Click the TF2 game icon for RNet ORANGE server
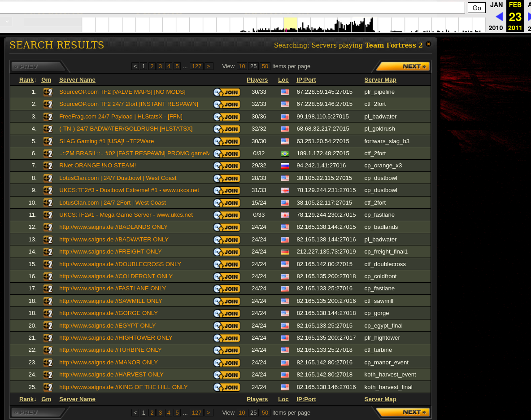This screenshot has height=420, width=531. tap(48, 166)
